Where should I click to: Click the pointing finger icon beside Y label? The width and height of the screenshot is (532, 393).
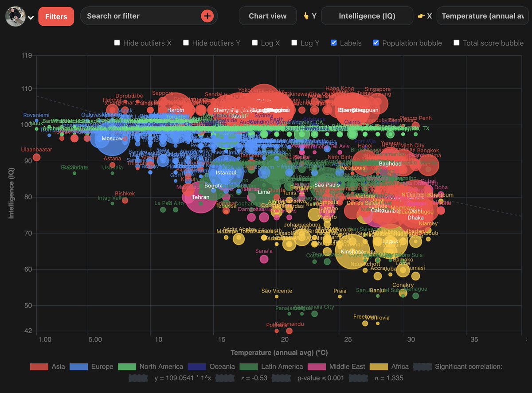(x=307, y=16)
